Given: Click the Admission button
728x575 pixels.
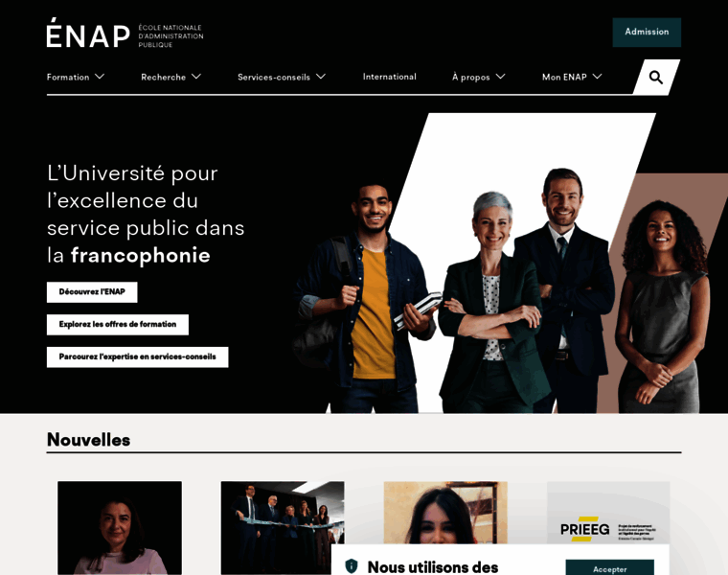Looking at the screenshot, I should (647, 32).
